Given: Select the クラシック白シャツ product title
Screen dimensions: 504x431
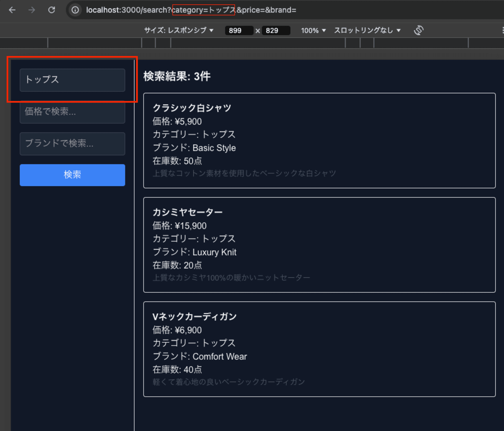Looking at the screenshot, I should click(192, 108).
